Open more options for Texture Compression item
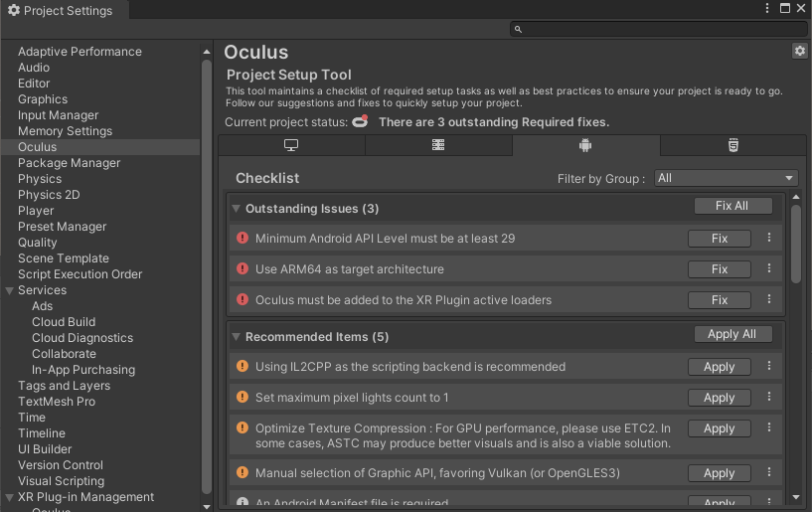This screenshot has height=512, width=812. coord(769,427)
